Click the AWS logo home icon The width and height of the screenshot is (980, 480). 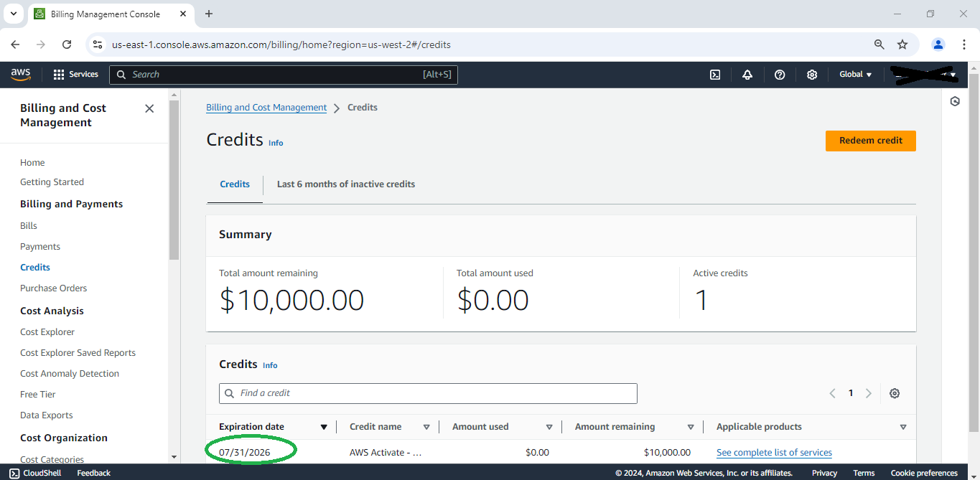pyautogui.click(x=21, y=74)
